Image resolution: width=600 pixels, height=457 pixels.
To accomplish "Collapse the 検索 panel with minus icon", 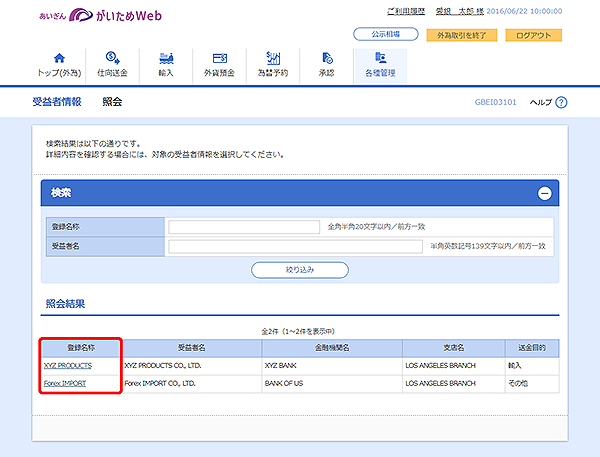I will pyautogui.click(x=545, y=193).
